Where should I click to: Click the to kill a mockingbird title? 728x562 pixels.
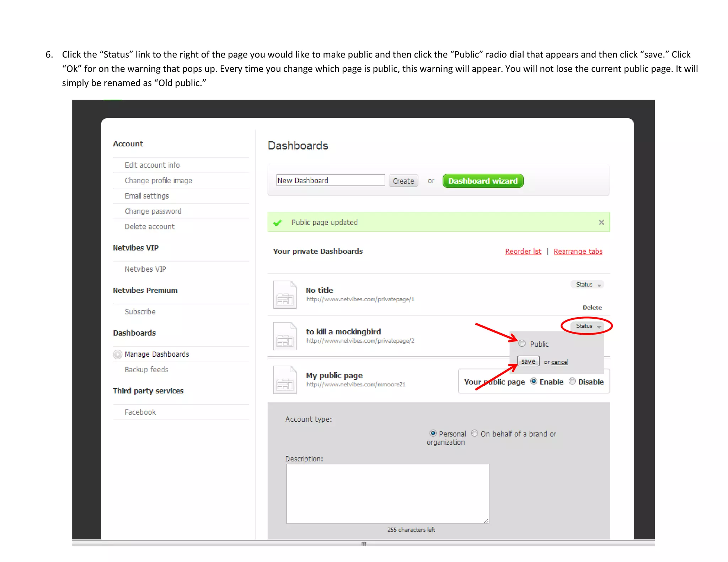pyautogui.click(x=343, y=331)
